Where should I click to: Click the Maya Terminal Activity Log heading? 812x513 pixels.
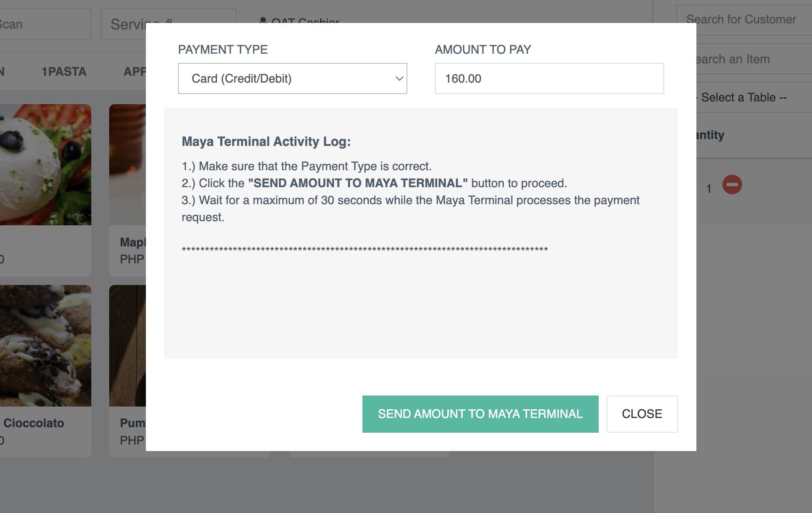266,141
